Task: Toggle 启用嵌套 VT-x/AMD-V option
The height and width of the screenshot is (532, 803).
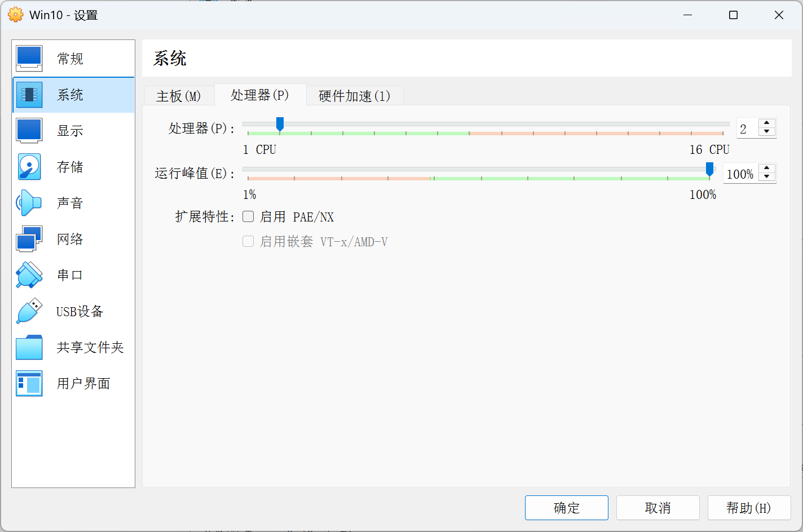Action: 248,241
